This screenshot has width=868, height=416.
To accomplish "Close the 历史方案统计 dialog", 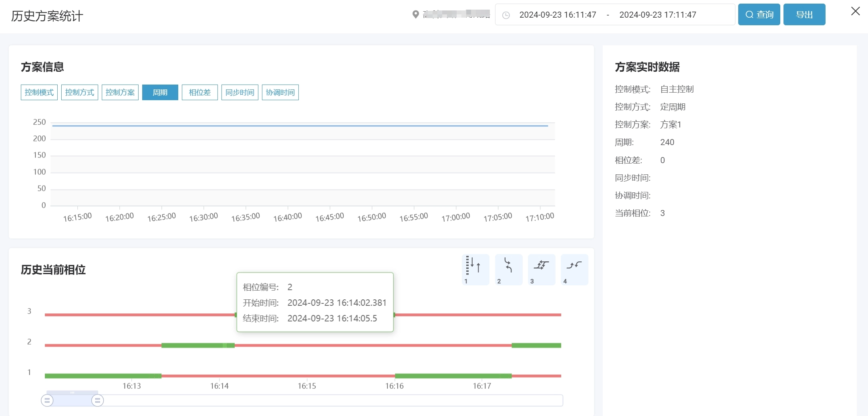I will pos(855,11).
